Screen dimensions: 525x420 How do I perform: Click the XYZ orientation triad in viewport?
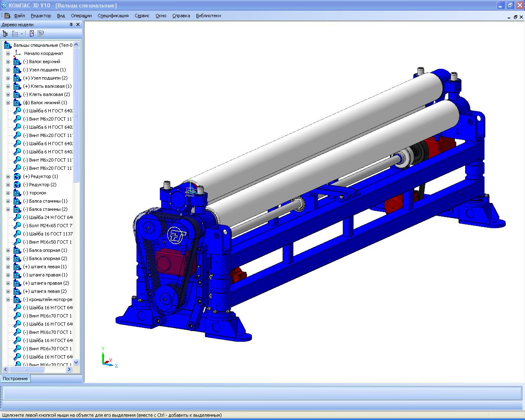coord(109,357)
